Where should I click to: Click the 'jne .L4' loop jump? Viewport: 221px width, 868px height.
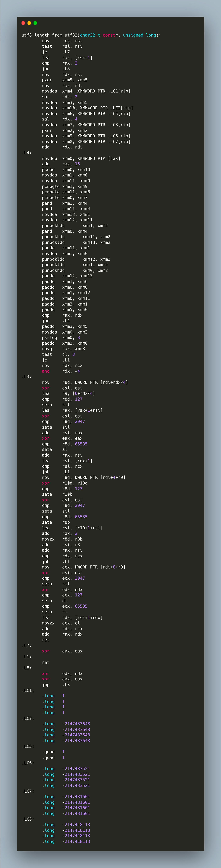[x=56, y=321]
